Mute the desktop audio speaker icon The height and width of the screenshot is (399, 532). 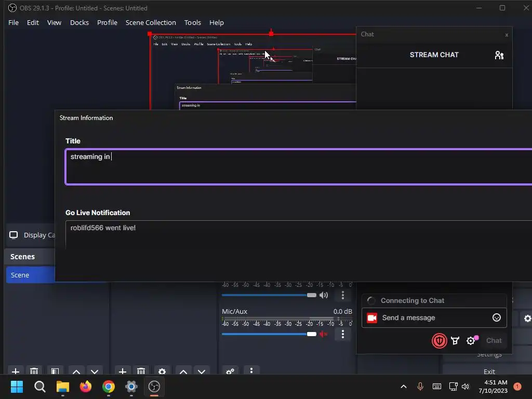coord(324,295)
